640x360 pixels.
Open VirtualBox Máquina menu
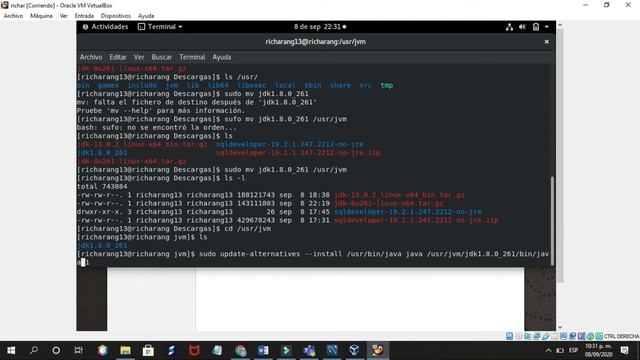(41, 16)
